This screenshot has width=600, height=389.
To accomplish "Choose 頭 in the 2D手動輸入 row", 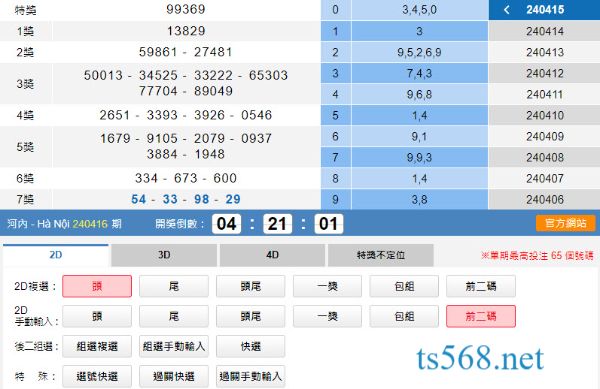I will point(97,316).
